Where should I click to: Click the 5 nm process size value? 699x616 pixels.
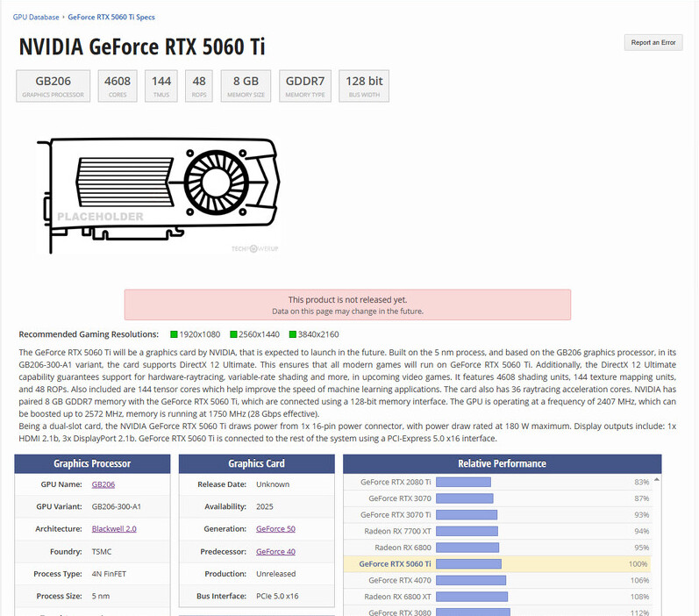pos(101,597)
